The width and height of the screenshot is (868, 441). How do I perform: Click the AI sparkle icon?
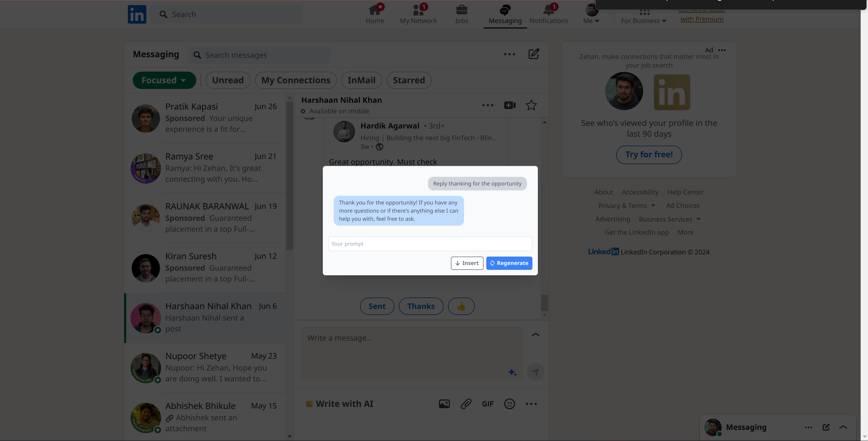point(512,372)
